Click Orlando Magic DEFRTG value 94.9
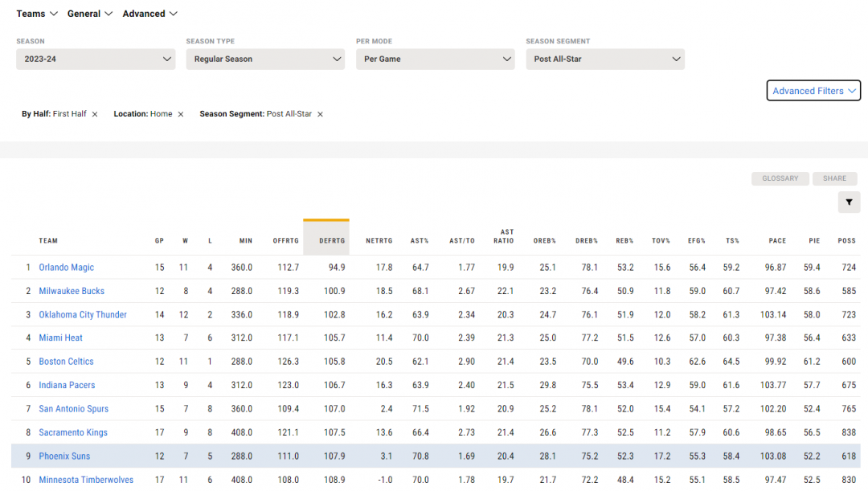 tap(337, 268)
